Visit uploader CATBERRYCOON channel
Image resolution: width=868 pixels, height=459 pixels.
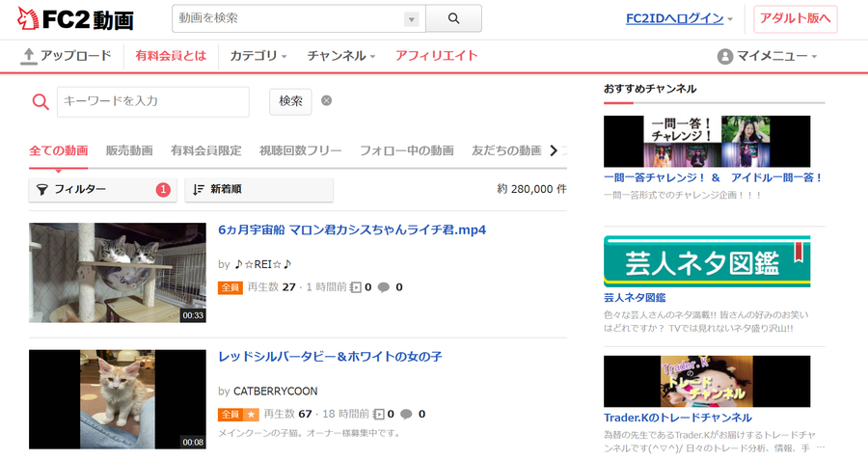275,391
